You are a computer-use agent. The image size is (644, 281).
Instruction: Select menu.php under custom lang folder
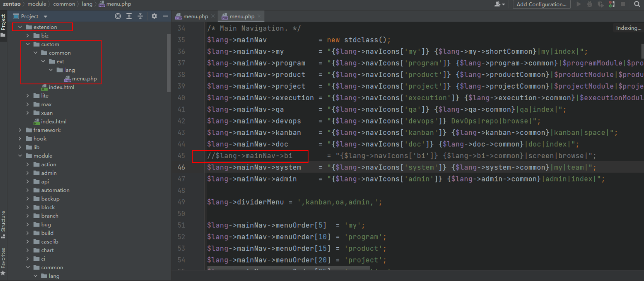(x=84, y=79)
